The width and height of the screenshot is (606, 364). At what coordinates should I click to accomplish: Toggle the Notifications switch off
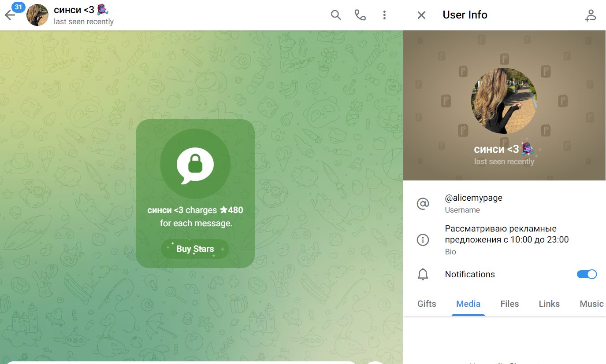(x=587, y=274)
